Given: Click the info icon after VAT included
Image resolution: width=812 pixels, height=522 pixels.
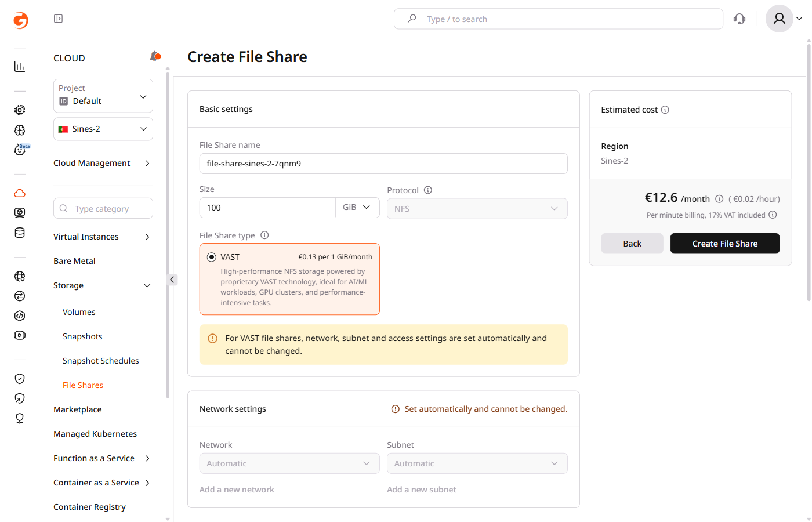Looking at the screenshot, I should point(773,215).
